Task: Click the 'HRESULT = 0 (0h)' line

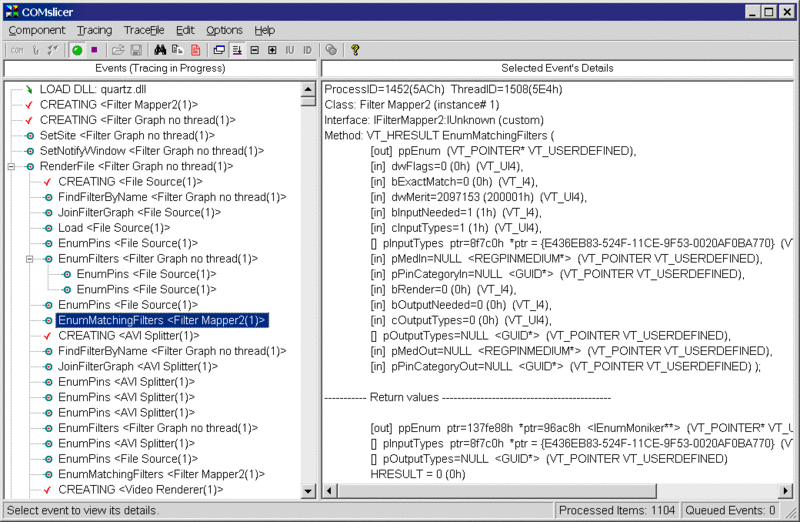Action: point(418,474)
